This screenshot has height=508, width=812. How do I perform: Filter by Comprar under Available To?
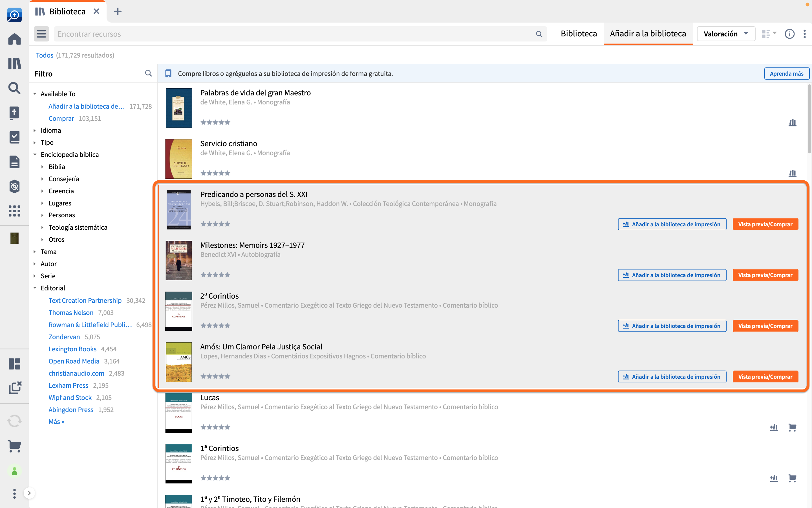click(61, 118)
